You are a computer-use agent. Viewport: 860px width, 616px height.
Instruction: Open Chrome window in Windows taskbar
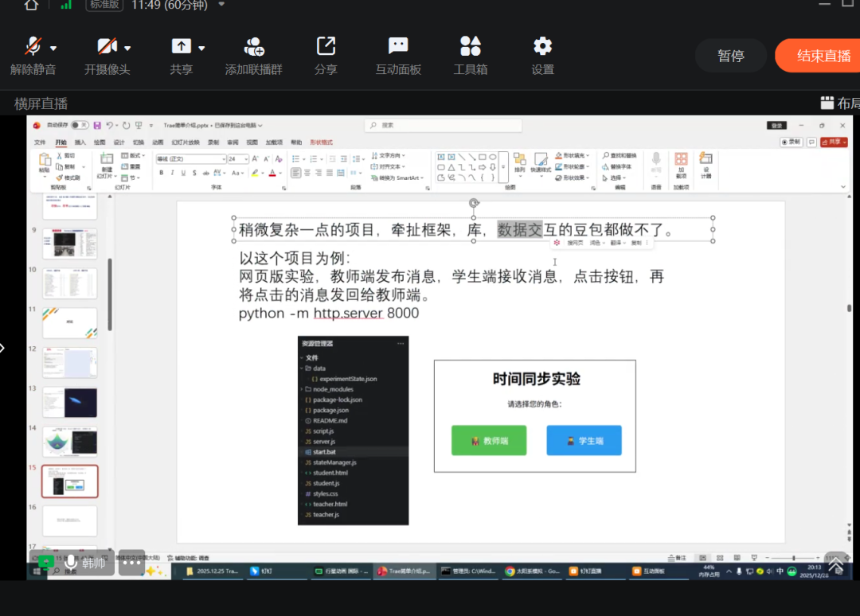tap(534, 571)
